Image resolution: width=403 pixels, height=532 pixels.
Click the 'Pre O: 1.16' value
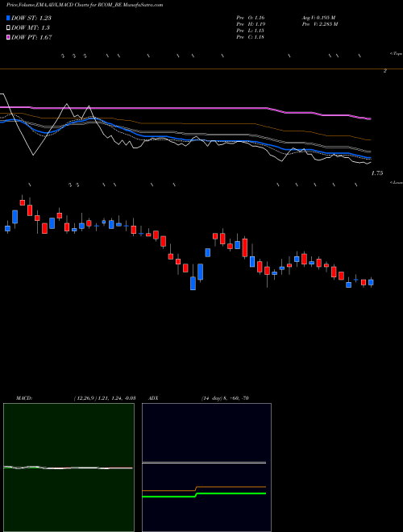[251, 17]
